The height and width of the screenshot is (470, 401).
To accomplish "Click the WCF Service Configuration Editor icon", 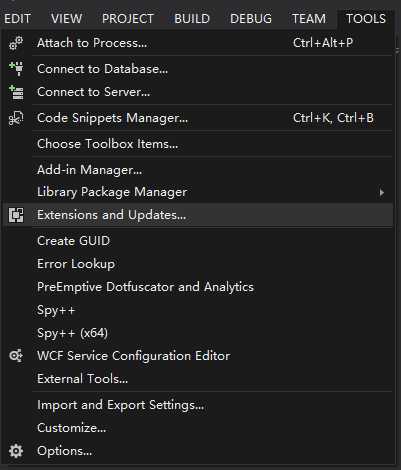I will (x=16, y=356).
